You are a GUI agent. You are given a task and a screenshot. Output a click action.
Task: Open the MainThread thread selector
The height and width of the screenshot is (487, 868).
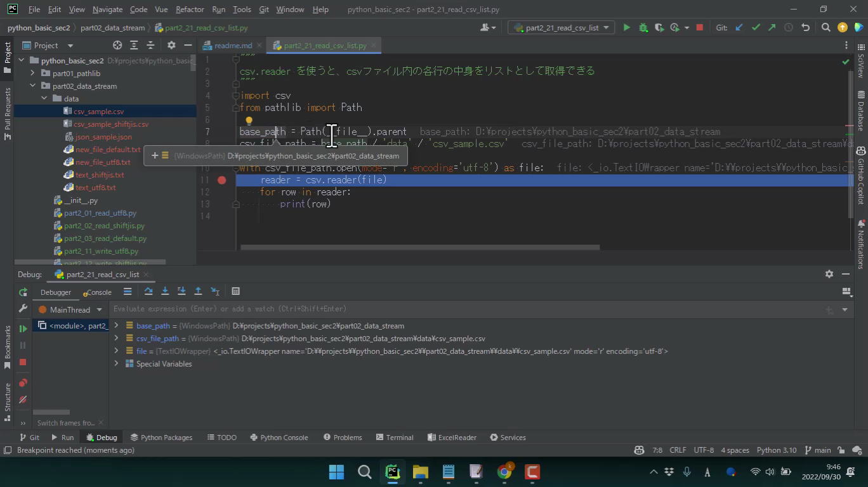pyautogui.click(x=70, y=310)
